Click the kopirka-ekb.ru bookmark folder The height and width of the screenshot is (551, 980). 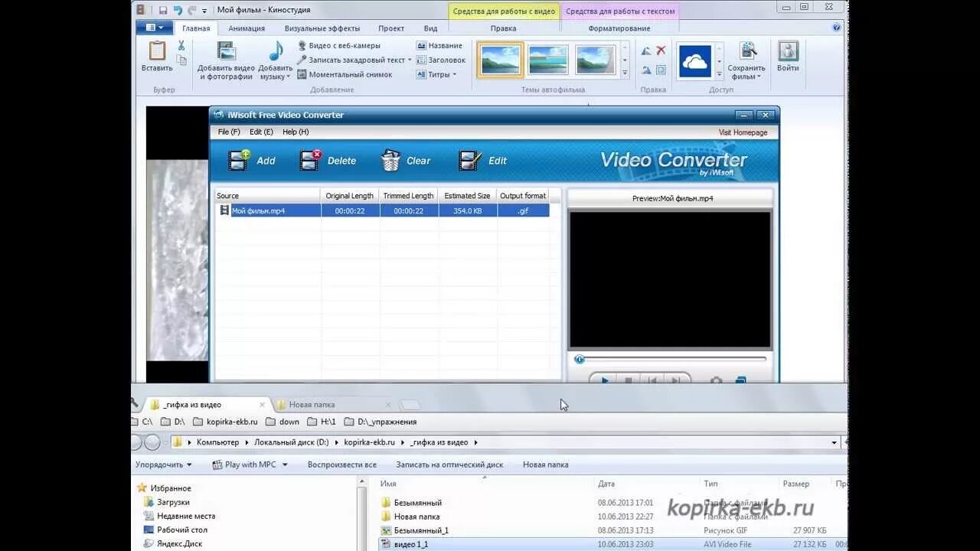[x=225, y=422]
